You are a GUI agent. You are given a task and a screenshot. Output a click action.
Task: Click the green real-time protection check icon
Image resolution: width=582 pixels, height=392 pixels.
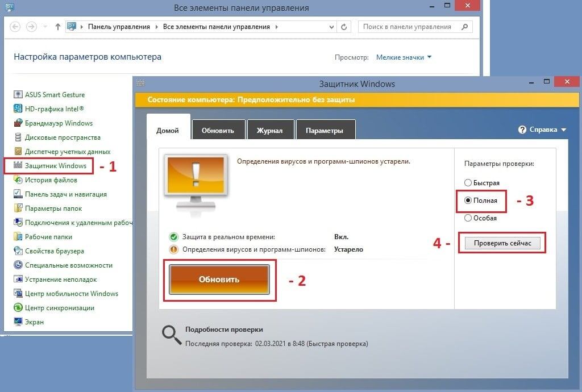tap(173, 236)
